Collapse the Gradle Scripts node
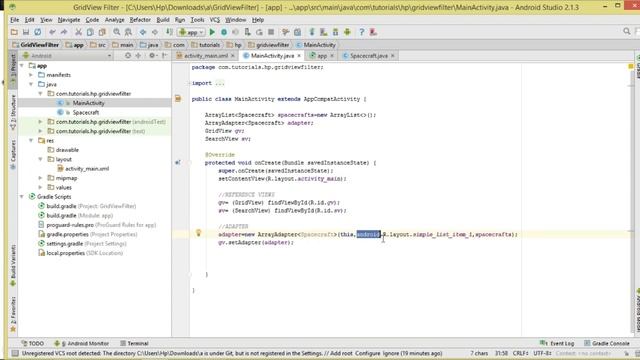Viewport: 640px width, 360px height. 22,197
